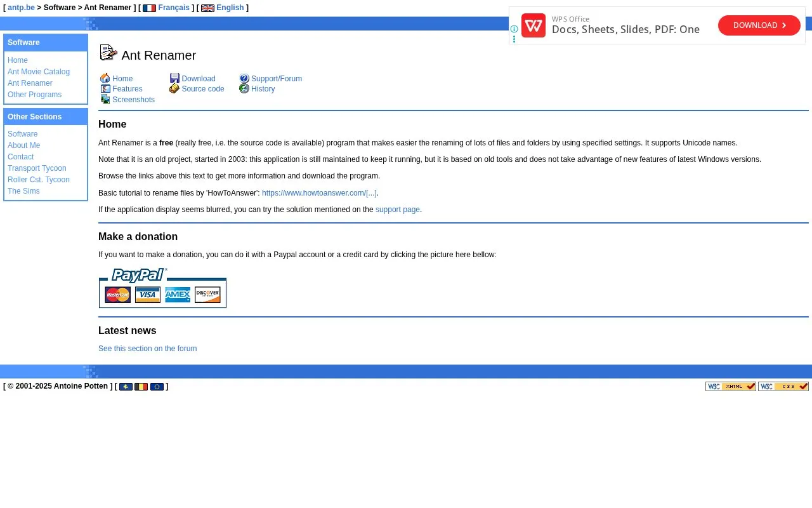View the History page link
The image size is (812, 508).
[x=263, y=89]
